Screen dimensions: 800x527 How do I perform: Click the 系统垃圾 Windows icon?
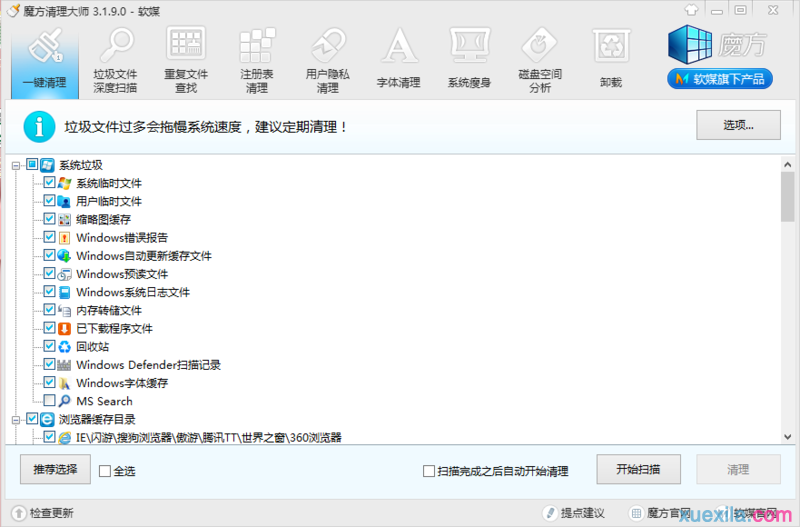[x=47, y=165]
